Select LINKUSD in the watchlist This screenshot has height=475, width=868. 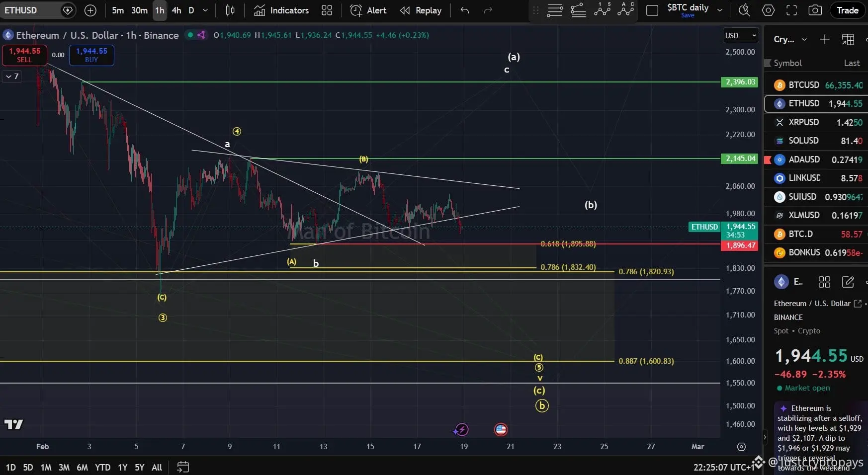pos(816,178)
